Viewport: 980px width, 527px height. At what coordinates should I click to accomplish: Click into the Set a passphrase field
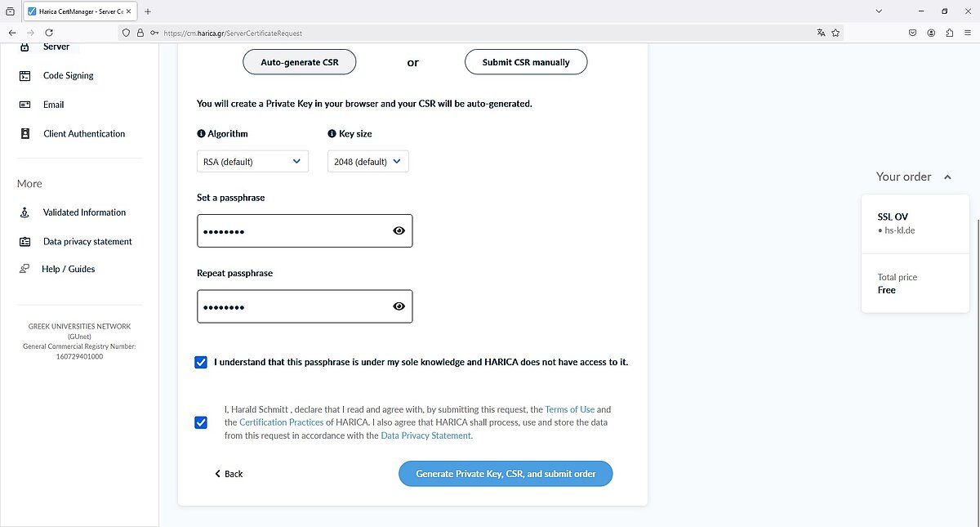pyautogui.click(x=305, y=231)
